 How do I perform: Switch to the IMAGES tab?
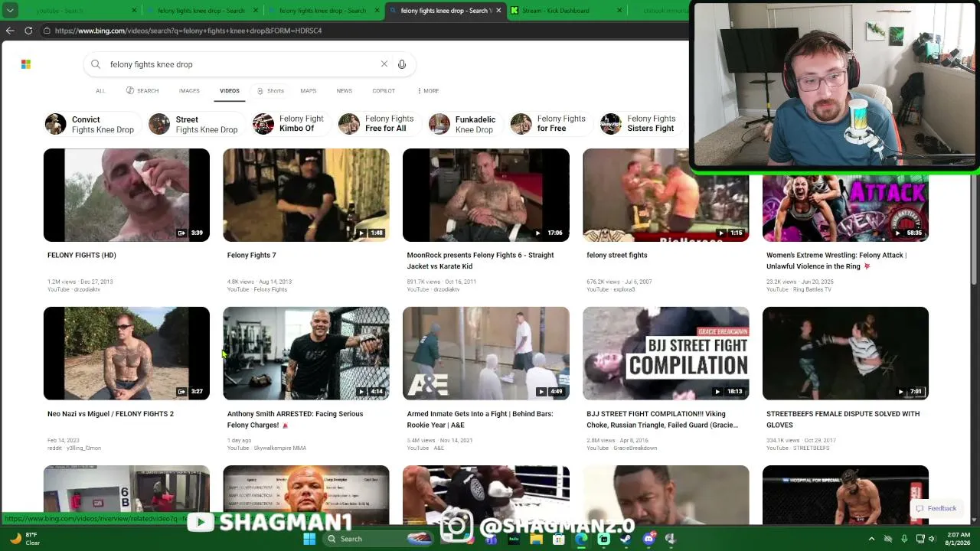[x=189, y=90]
